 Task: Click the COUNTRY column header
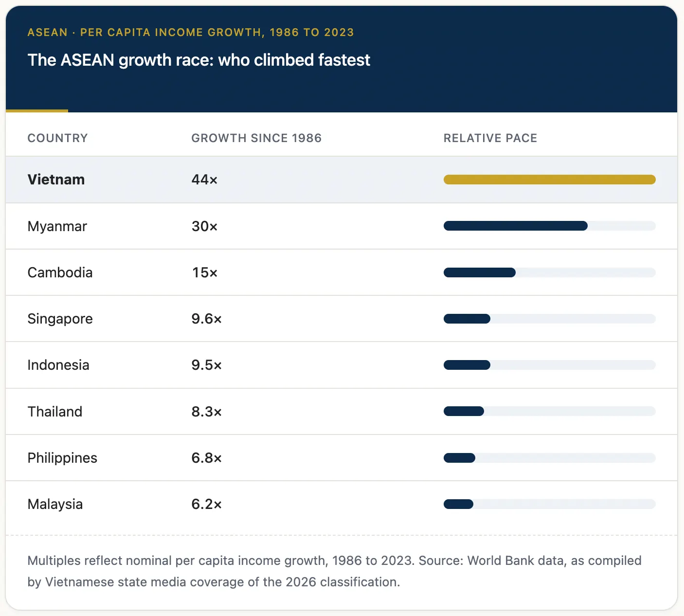[57, 138]
